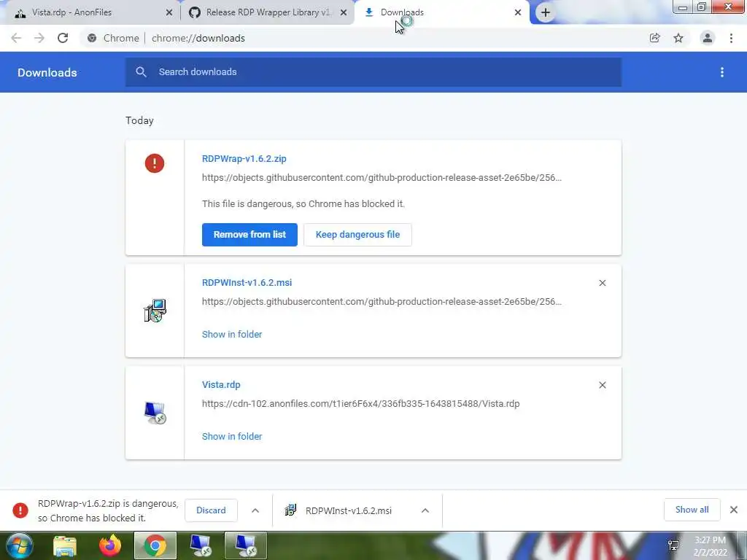This screenshot has width=747, height=560.
Task: Click Keep dangerous file button
Action: coord(357,234)
